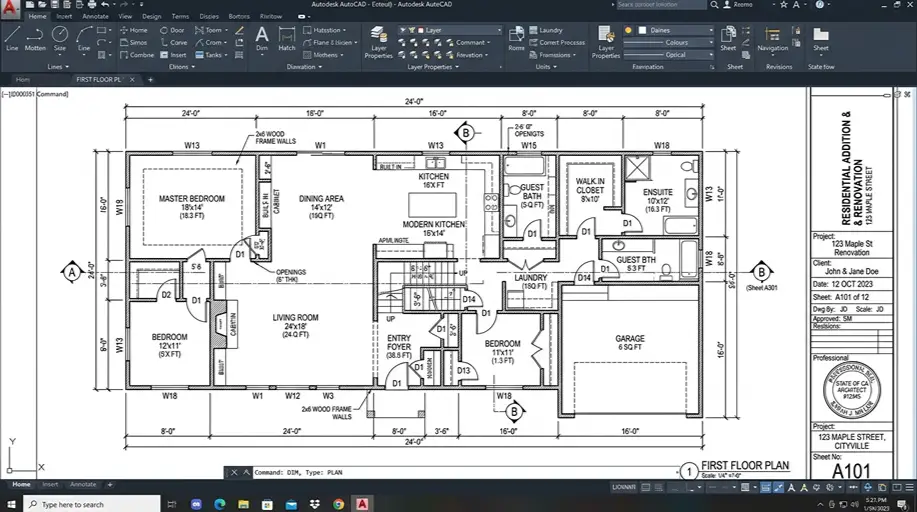This screenshot has height=512, width=917.
Task: Click the AutoCAD icon in Windows taskbar
Action: [x=362, y=504]
